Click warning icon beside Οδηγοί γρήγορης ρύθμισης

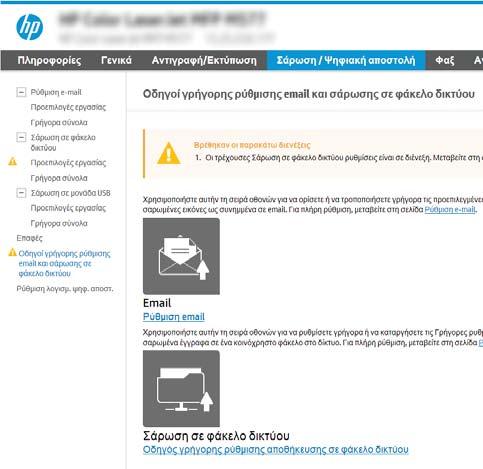coord(12,253)
